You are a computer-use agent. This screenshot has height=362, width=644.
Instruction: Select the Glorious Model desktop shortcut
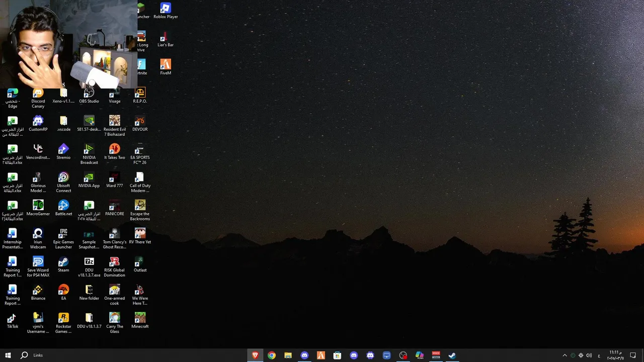point(38,183)
